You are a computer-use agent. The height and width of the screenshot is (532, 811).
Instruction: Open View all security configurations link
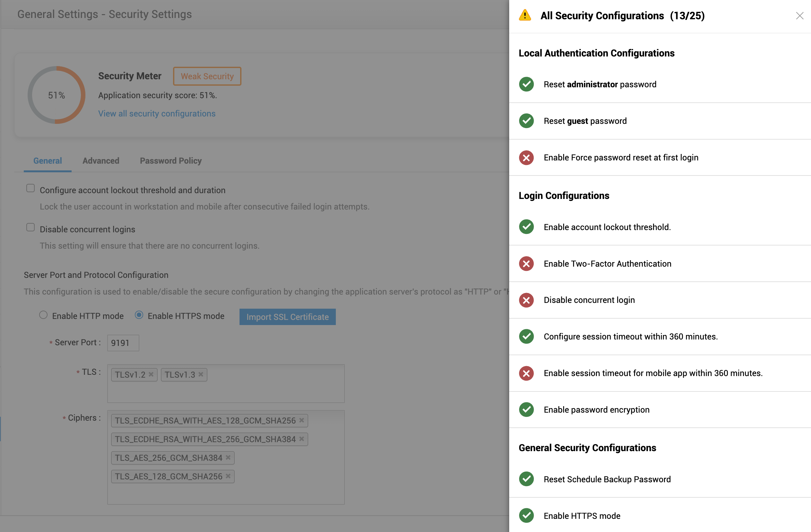click(x=157, y=113)
